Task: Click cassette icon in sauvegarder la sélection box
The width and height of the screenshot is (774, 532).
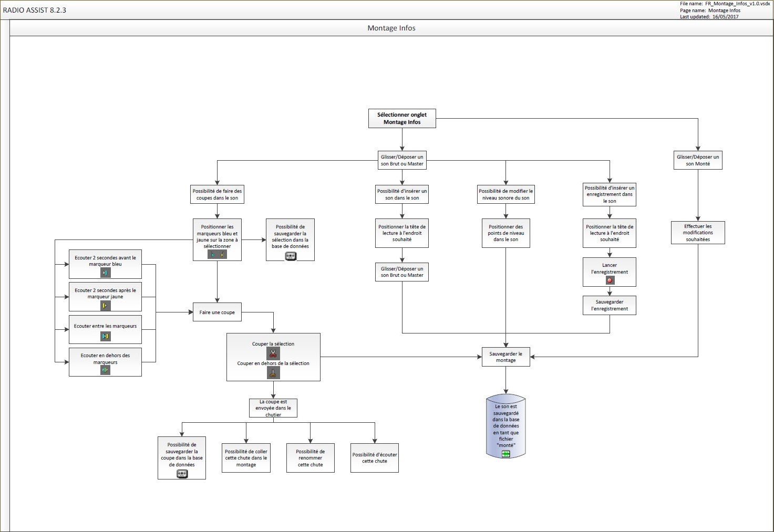Action: pos(290,256)
